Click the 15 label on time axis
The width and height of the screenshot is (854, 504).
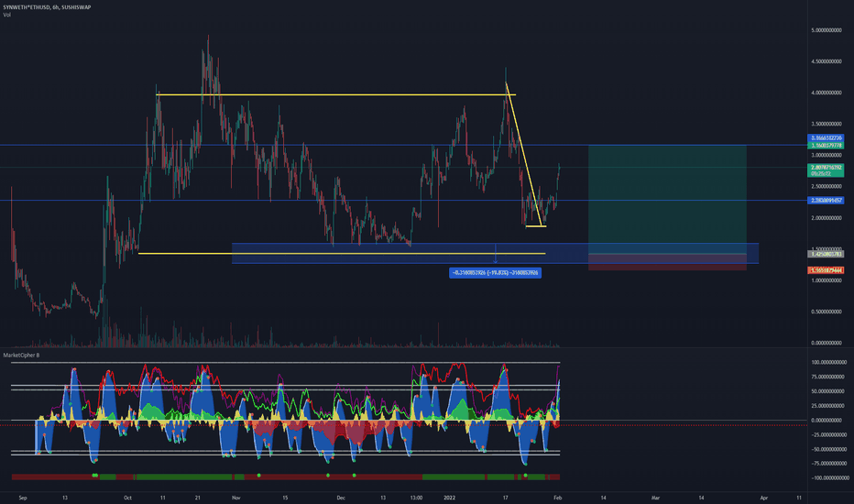(x=285, y=498)
